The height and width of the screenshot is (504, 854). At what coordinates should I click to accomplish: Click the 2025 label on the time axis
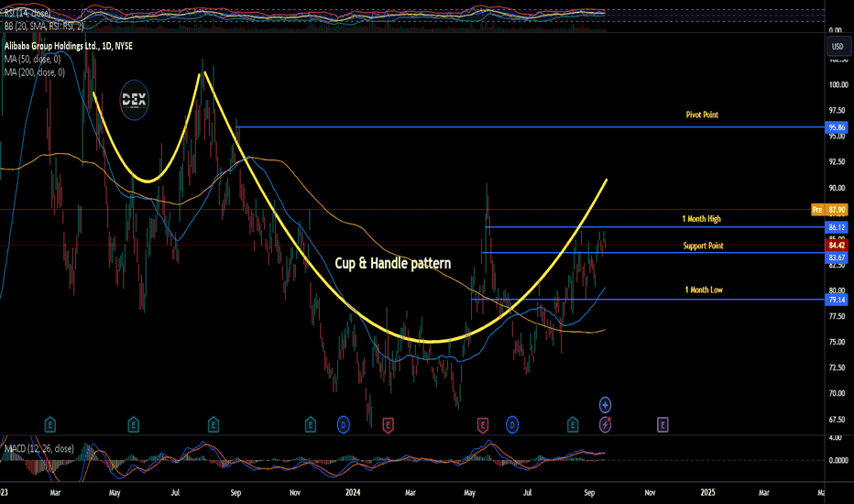pyautogui.click(x=707, y=493)
